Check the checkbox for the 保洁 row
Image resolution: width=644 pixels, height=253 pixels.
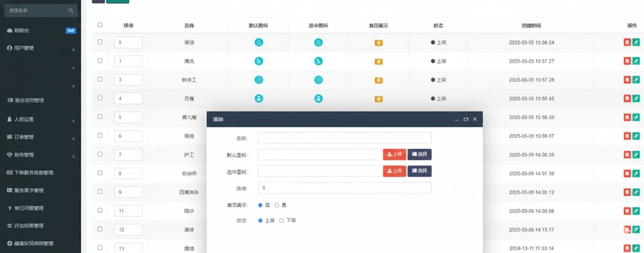click(x=99, y=42)
